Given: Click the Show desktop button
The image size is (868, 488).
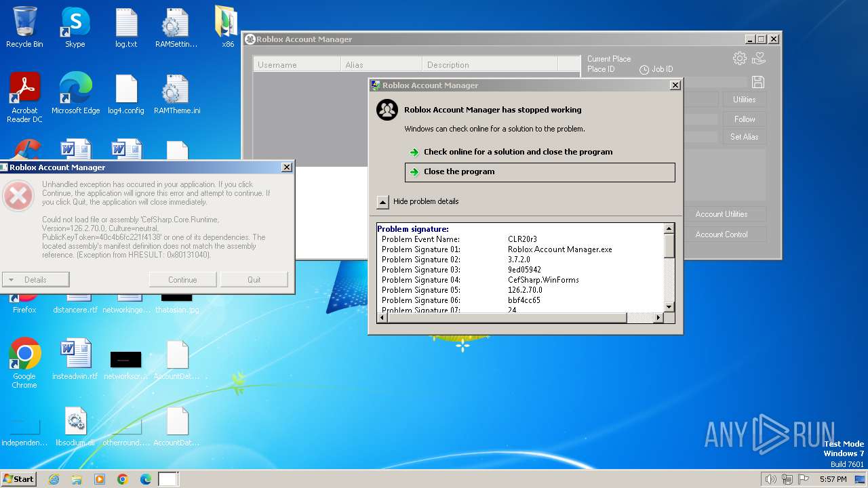Looking at the screenshot, I should click(x=861, y=479).
